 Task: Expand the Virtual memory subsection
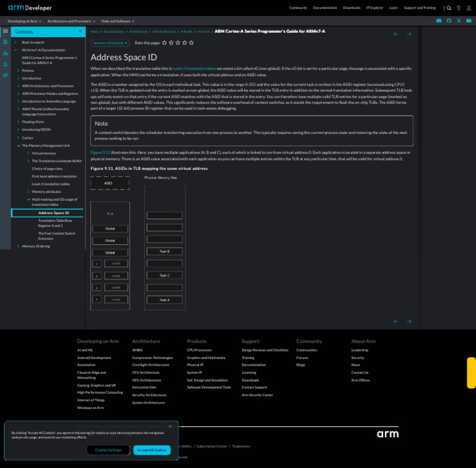pos(29,153)
